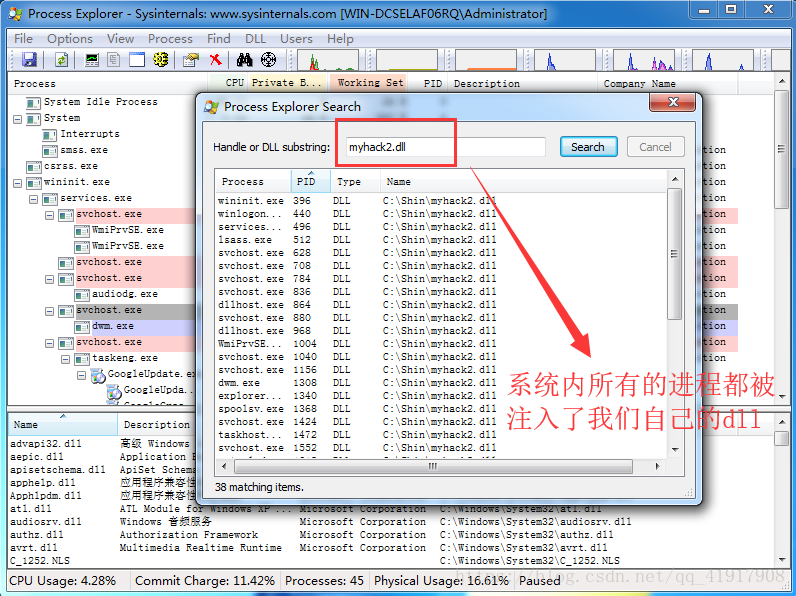Sort search results by PID column
Image resolution: width=796 pixels, height=596 pixels.
pyautogui.click(x=310, y=182)
